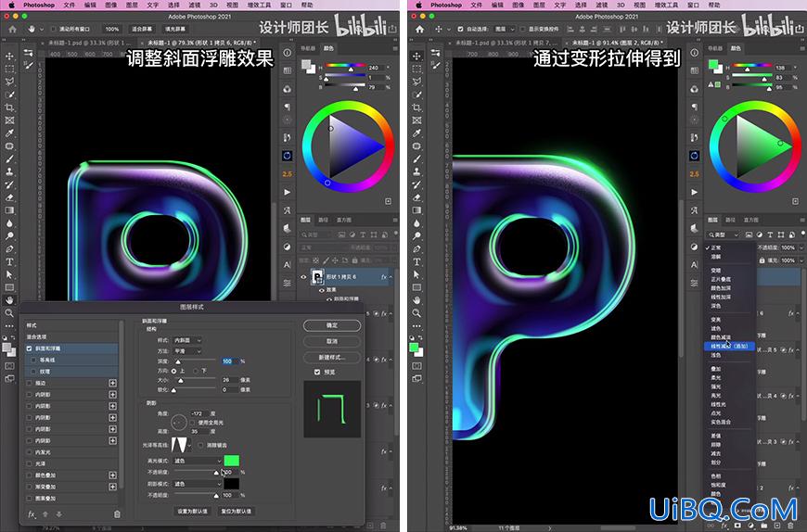
Task: Select the Blur tool in right window
Action: pyautogui.click(x=416, y=223)
